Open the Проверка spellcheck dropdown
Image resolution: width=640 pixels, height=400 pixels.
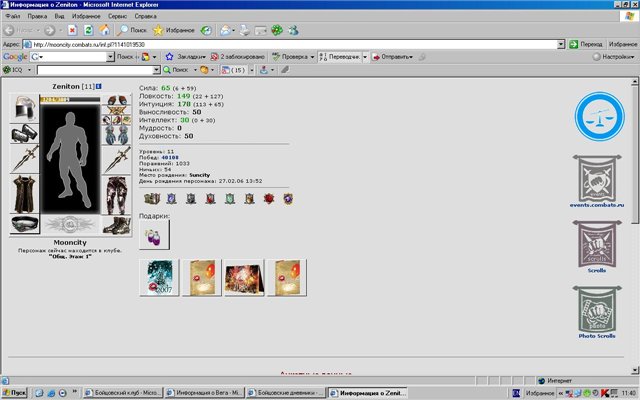[x=293, y=57]
